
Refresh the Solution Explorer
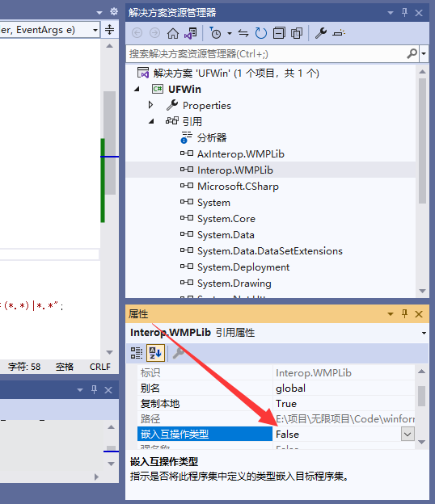click(x=261, y=33)
